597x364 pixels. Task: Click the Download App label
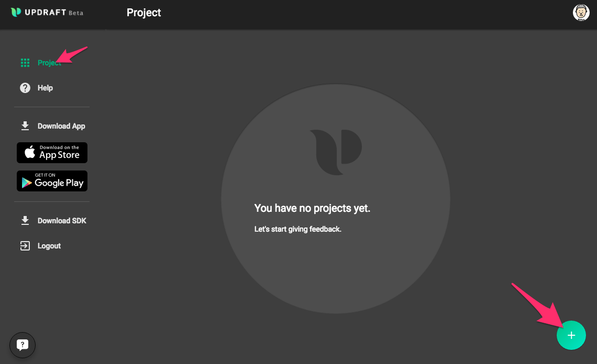(x=61, y=126)
